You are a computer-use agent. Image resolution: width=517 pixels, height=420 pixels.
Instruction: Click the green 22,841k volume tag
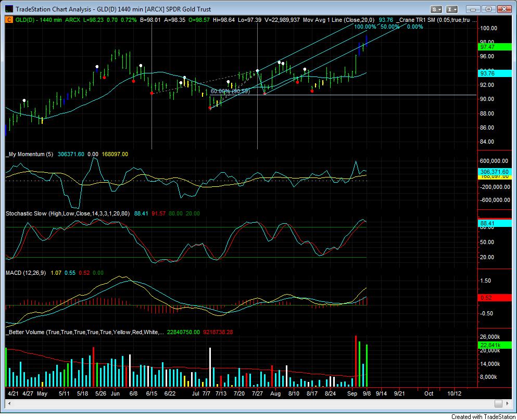494,345
